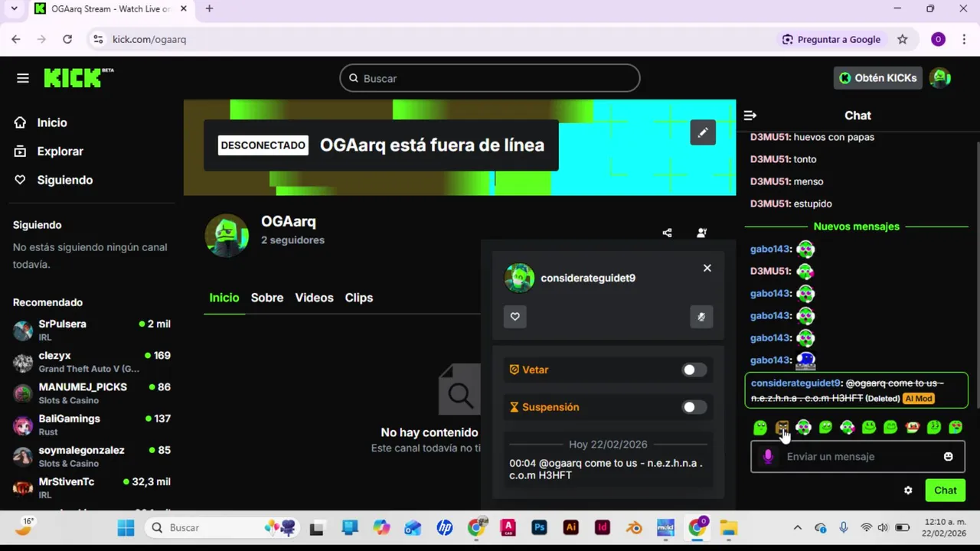Select the Inicio channel tab

(x=224, y=298)
